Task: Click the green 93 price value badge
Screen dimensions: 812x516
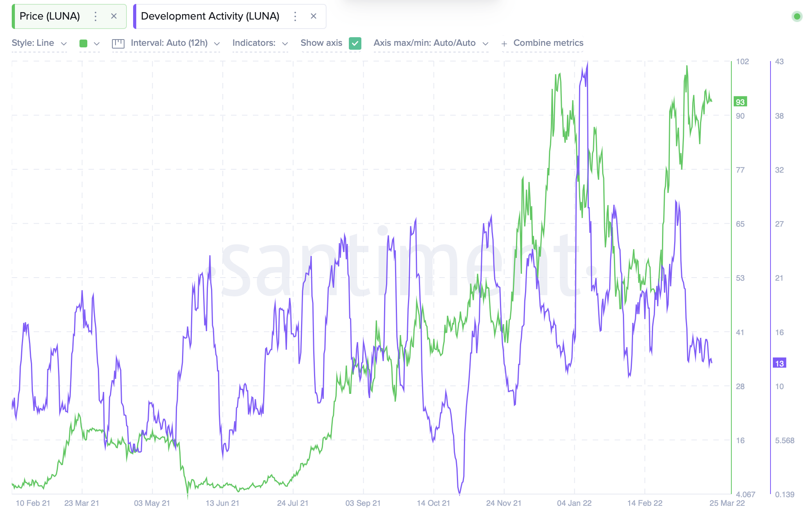Action: pyautogui.click(x=740, y=102)
